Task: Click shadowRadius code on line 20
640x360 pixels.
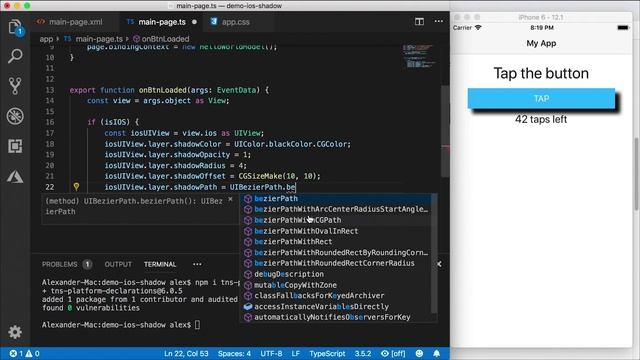Action: pyautogui.click(x=200, y=165)
